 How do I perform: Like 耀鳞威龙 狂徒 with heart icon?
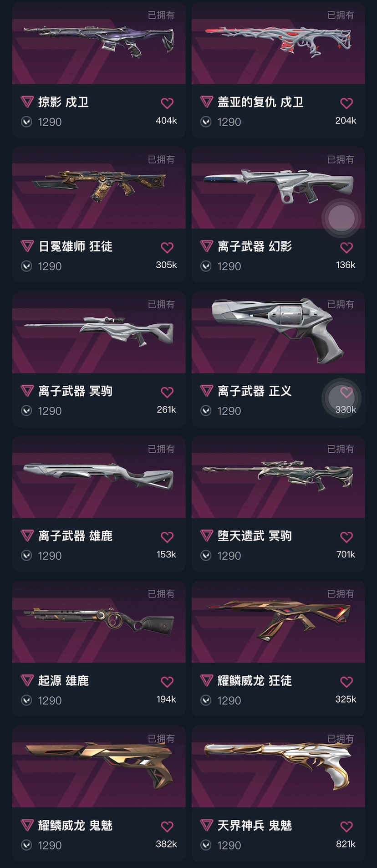point(346,682)
